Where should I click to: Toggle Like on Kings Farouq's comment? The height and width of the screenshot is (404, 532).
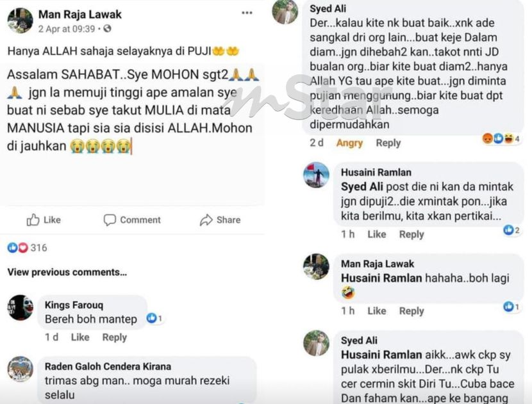point(80,337)
